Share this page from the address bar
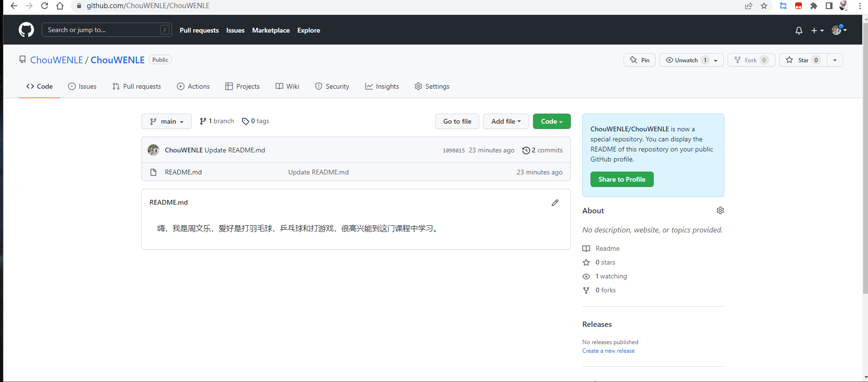 749,6
